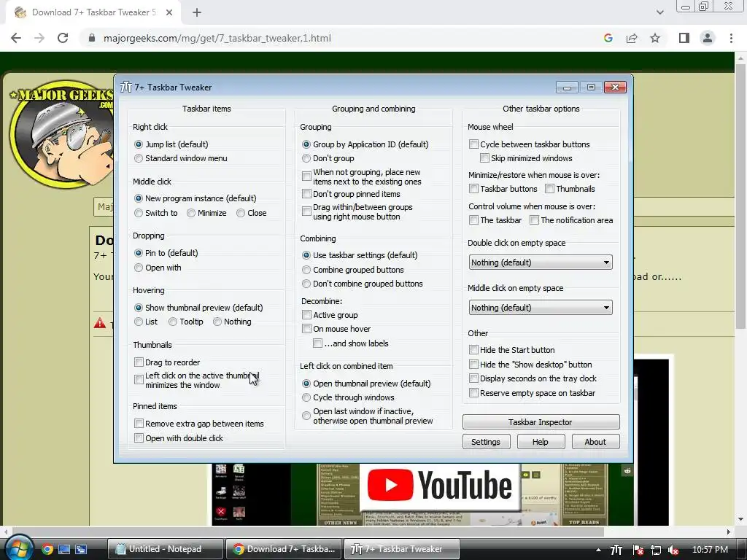Click the About button
The width and height of the screenshot is (747, 560).
[595, 442]
